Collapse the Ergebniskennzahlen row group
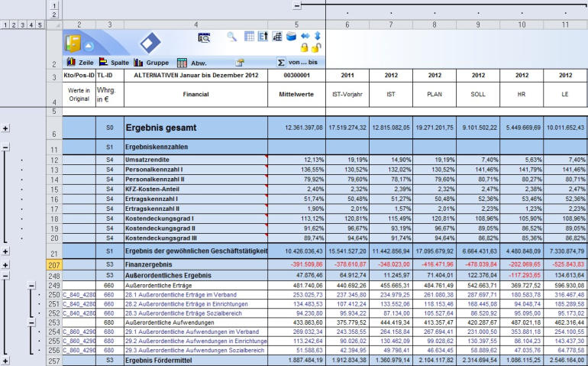 click(6, 147)
